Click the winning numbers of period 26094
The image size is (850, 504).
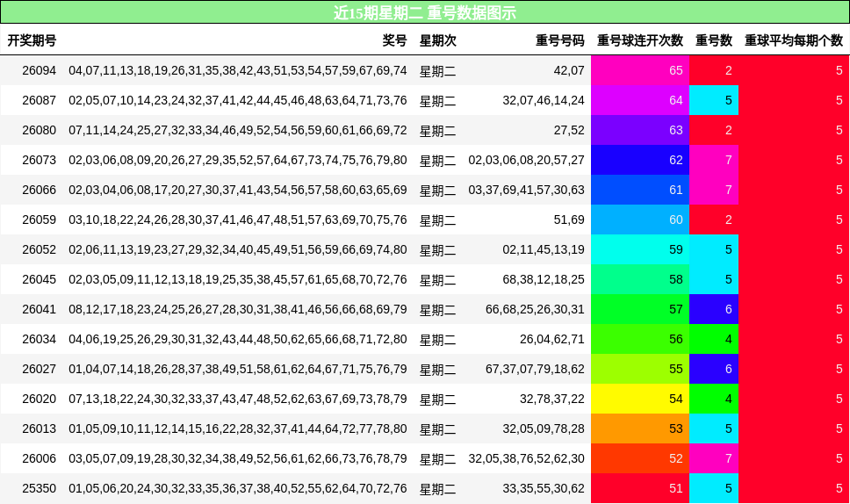click(237, 70)
